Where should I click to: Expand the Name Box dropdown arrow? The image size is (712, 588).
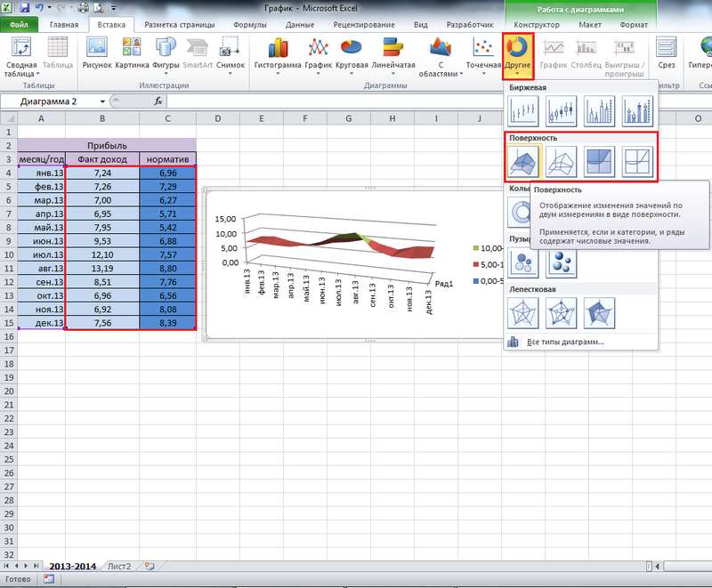click(x=102, y=101)
